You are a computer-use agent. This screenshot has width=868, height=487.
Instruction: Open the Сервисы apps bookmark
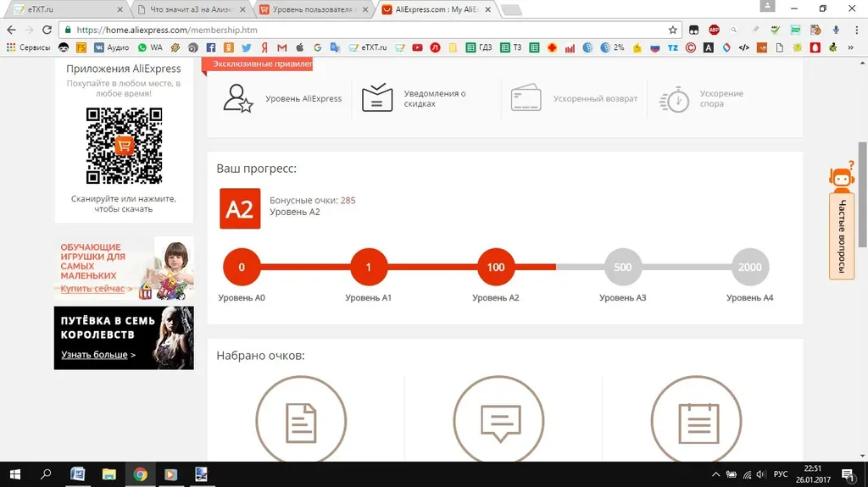pyautogui.click(x=28, y=47)
